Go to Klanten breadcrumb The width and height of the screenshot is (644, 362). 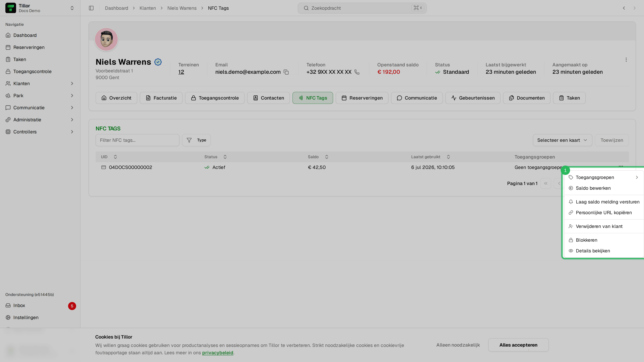coord(148,8)
